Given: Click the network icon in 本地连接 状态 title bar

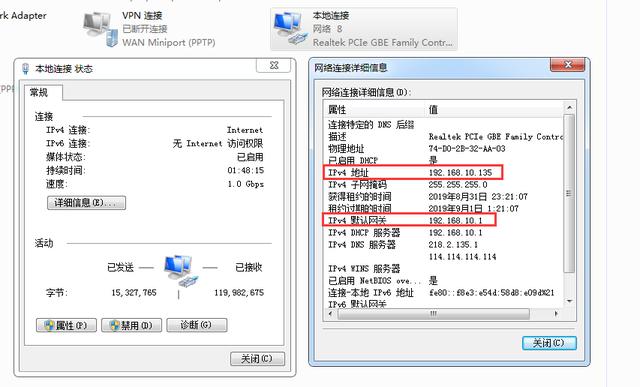Looking at the screenshot, I should 25,69.
